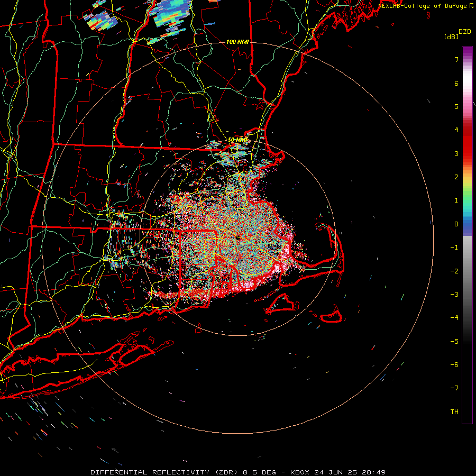The width and height of the screenshot is (476, 476).
Task: Click the ZDR color scale bar
Action: [467, 235]
